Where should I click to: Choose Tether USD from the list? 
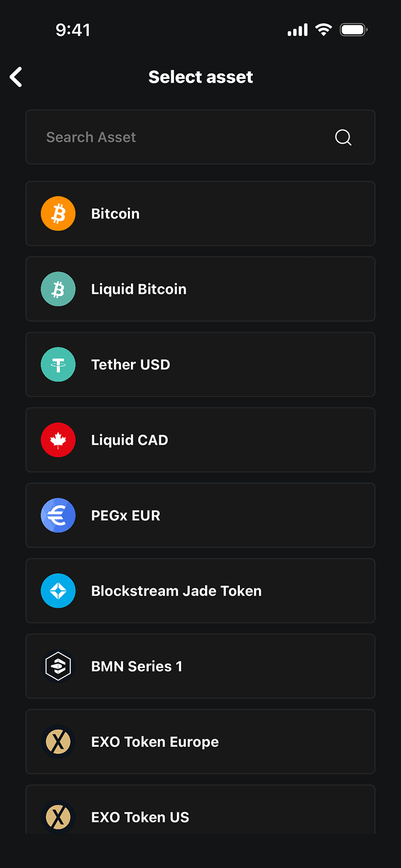pyautogui.click(x=201, y=364)
